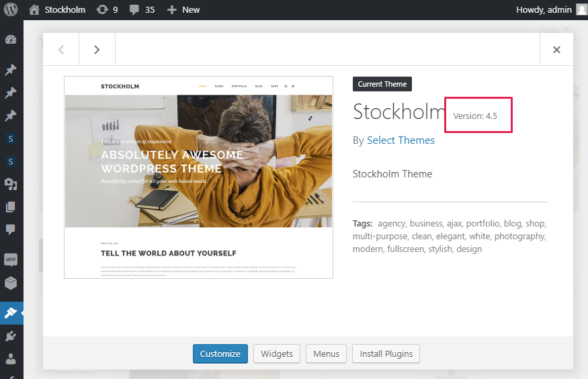Expand the Help dropdown tab

point(554,30)
